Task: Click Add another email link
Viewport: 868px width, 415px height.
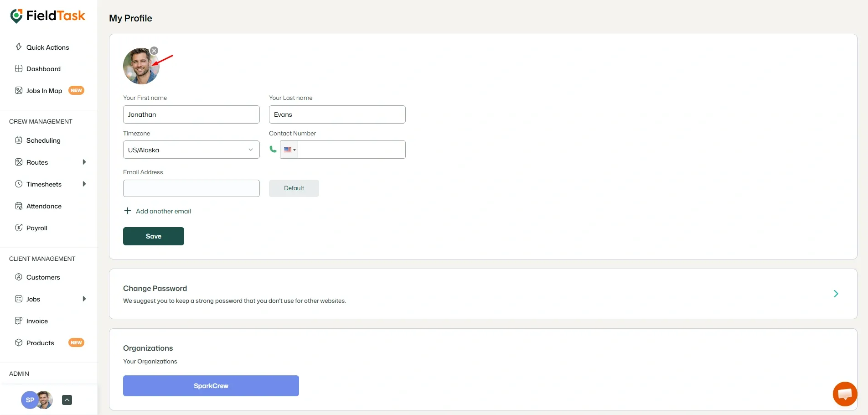Action: click(163, 211)
